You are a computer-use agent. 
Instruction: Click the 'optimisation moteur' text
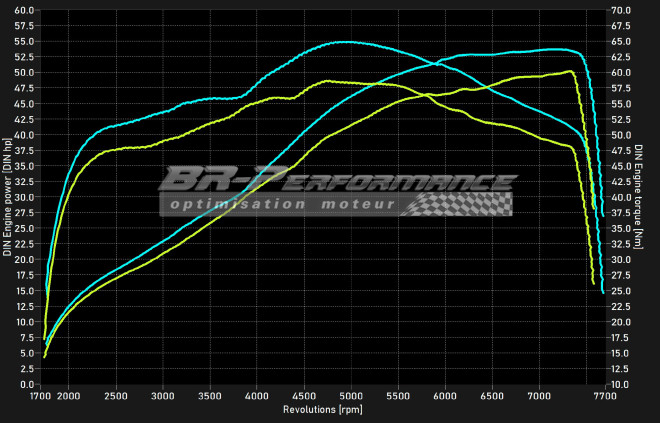click(x=282, y=204)
